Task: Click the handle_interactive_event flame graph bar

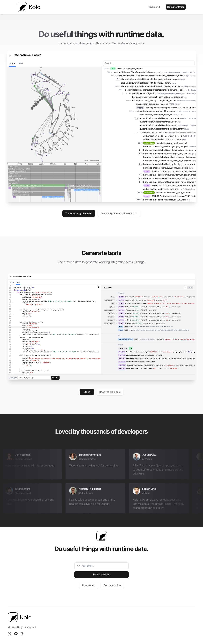Action: click(x=54, y=169)
